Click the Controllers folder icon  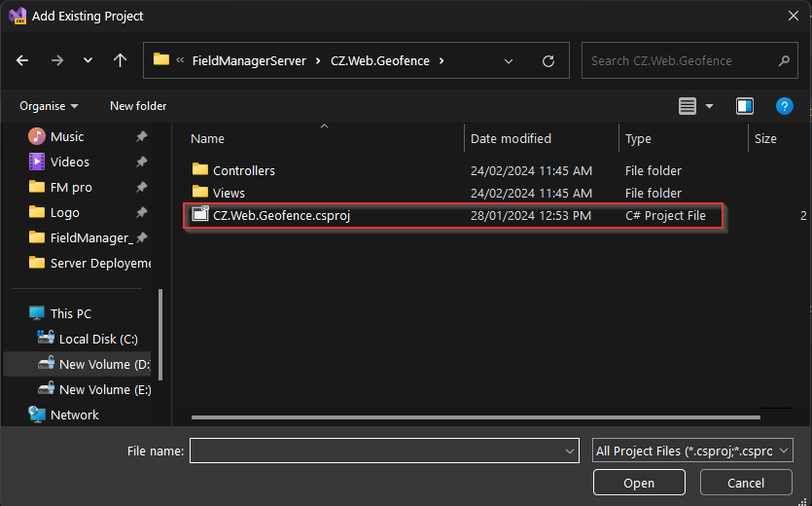[x=200, y=169]
